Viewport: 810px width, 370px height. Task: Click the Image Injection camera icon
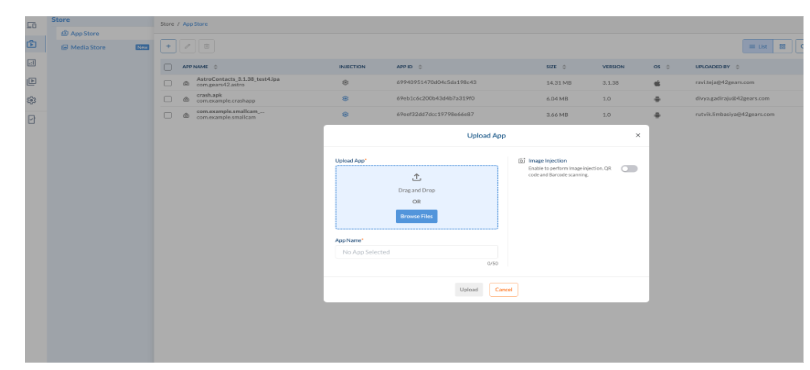[521, 161]
